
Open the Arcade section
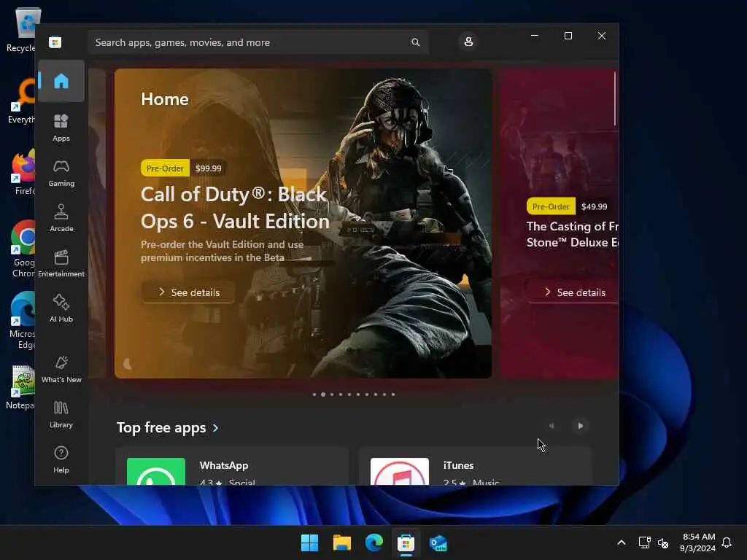click(61, 218)
